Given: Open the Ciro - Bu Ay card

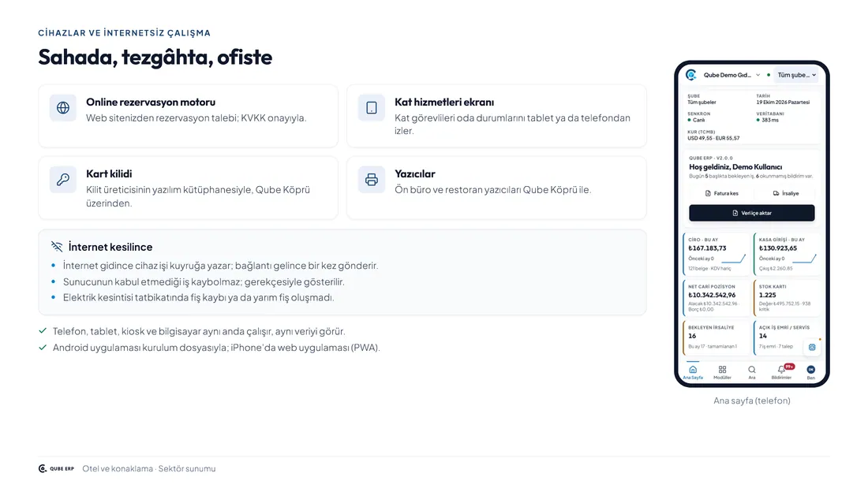Looking at the screenshot, I should pyautogui.click(x=716, y=254).
